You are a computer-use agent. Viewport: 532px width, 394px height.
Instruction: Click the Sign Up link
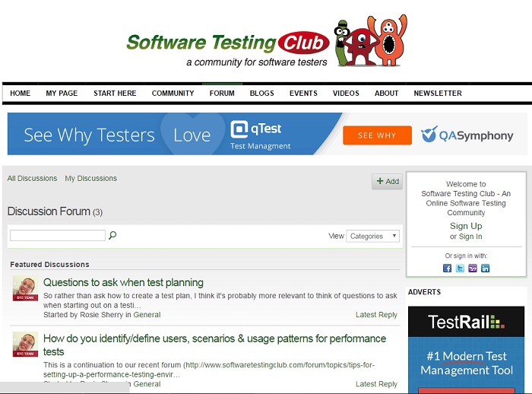click(x=466, y=226)
